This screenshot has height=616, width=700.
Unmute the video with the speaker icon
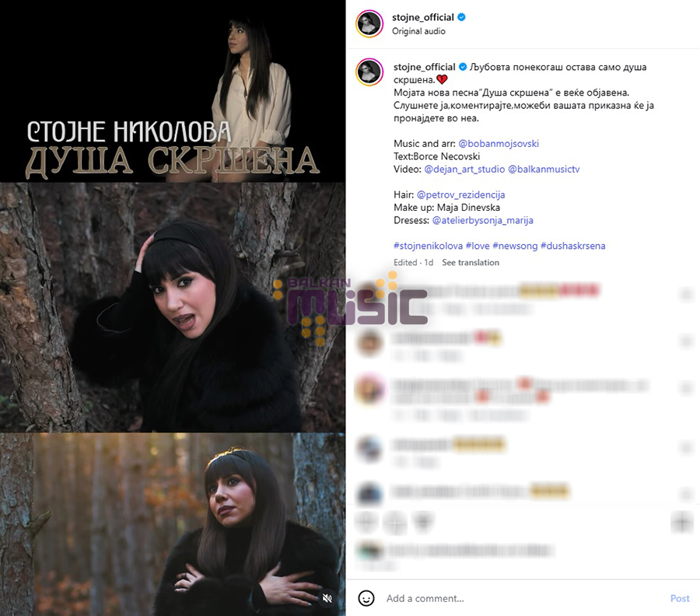pyautogui.click(x=327, y=598)
